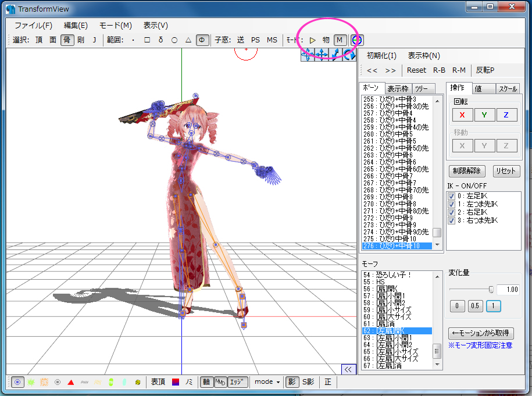Toggle the ノミ bottom toolbar button
This screenshot has height=396, width=532.
coord(188,382)
